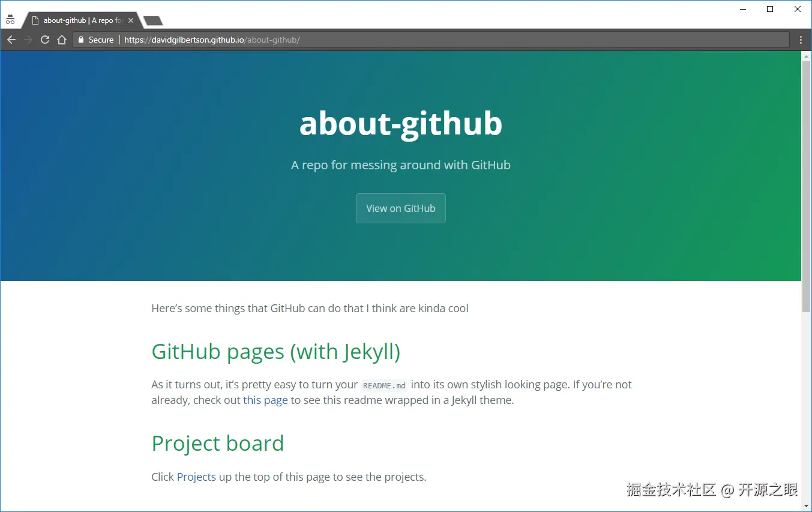Click the vertical scrollbar thumb
This screenshot has width=812, height=512.
pos(806,186)
